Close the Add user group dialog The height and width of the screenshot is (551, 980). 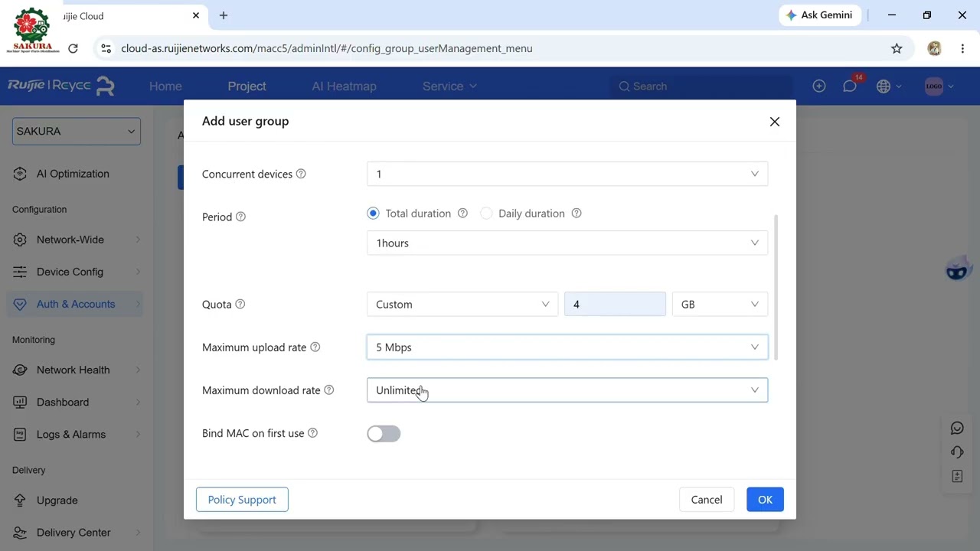[775, 122]
